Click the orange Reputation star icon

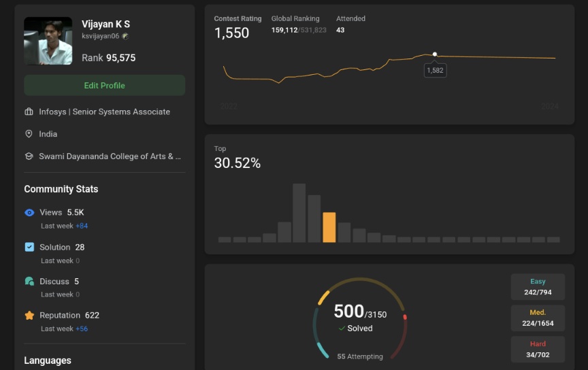point(29,316)
